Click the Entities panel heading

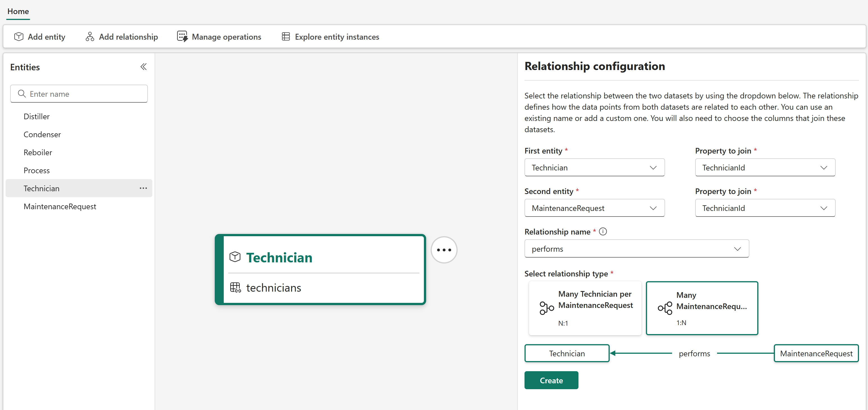25,67
